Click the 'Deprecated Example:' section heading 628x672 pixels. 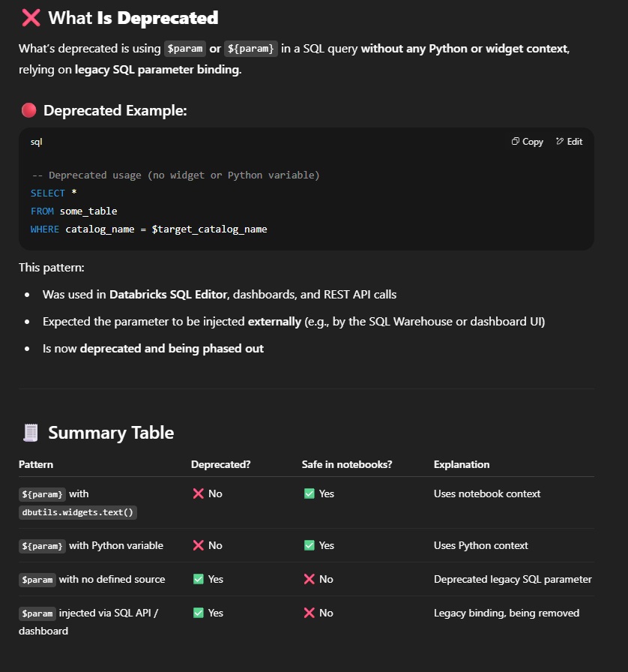[115, 109]
